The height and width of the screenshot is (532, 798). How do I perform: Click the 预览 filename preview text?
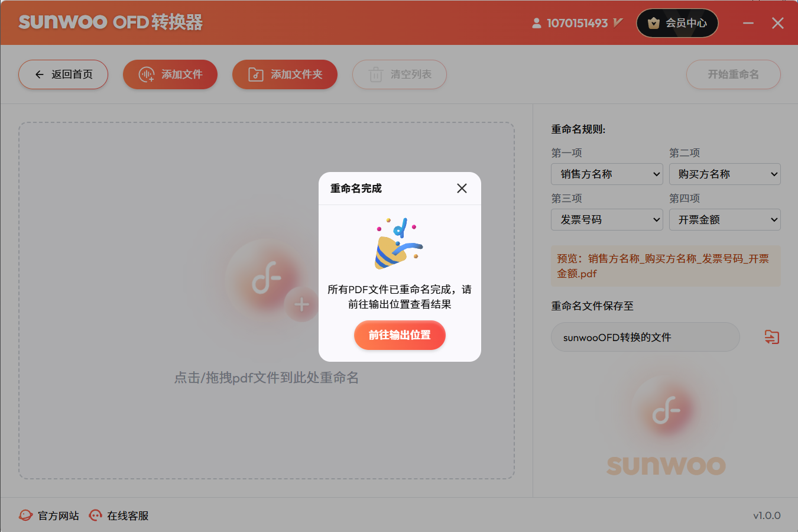click(666, 266)
